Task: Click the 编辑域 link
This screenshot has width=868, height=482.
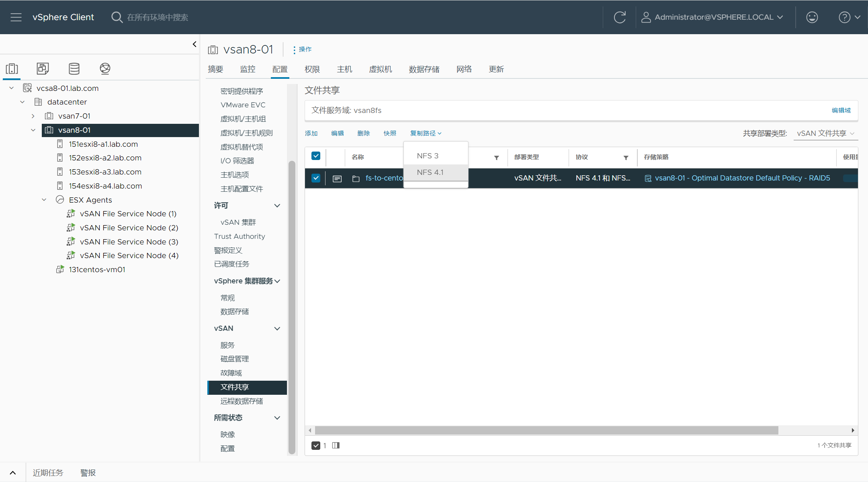Action: [x=841, y=111]
